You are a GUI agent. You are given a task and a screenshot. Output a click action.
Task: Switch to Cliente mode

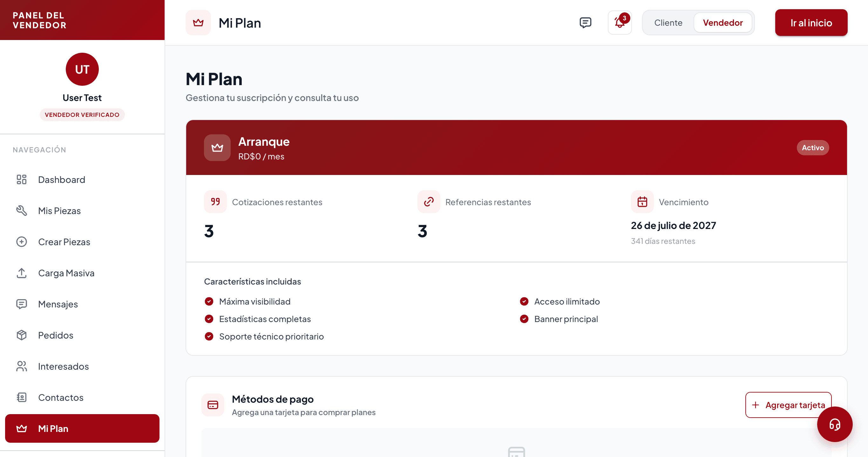click(668, 23)
